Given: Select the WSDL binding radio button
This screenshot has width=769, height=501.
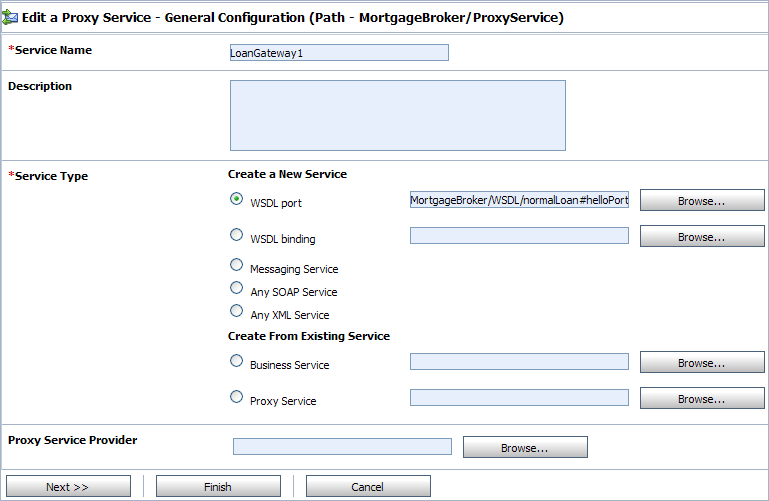Looking at the screenshot, I should pyautogui.click(x=236, y=235).
